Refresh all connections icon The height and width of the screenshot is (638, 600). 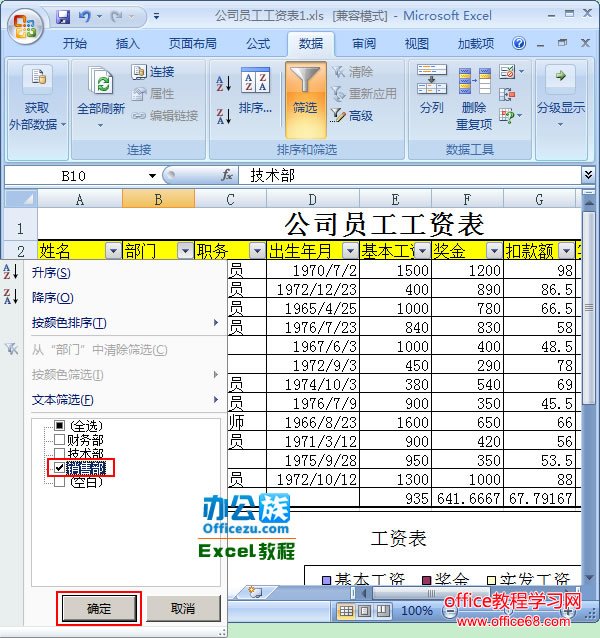tap(101, 80)
